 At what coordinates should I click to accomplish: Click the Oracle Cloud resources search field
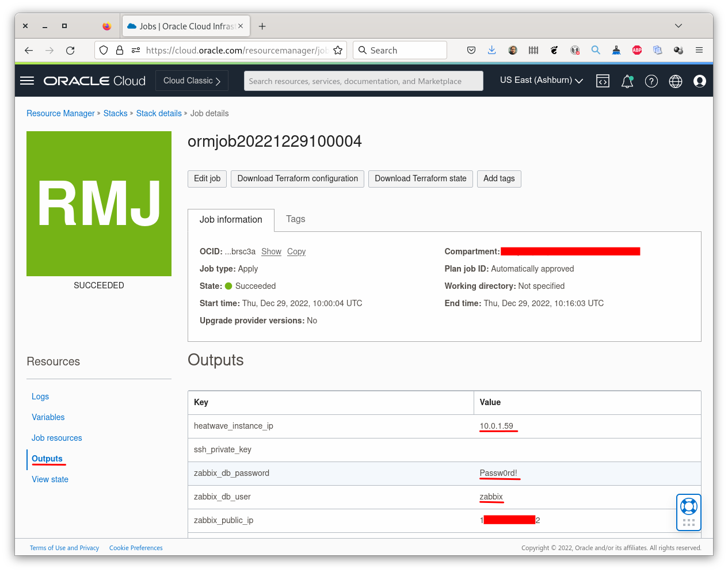[364, 81]
